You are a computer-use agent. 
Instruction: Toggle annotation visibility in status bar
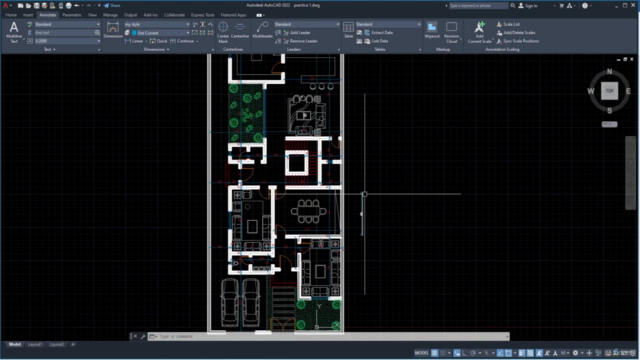(539, 353)
